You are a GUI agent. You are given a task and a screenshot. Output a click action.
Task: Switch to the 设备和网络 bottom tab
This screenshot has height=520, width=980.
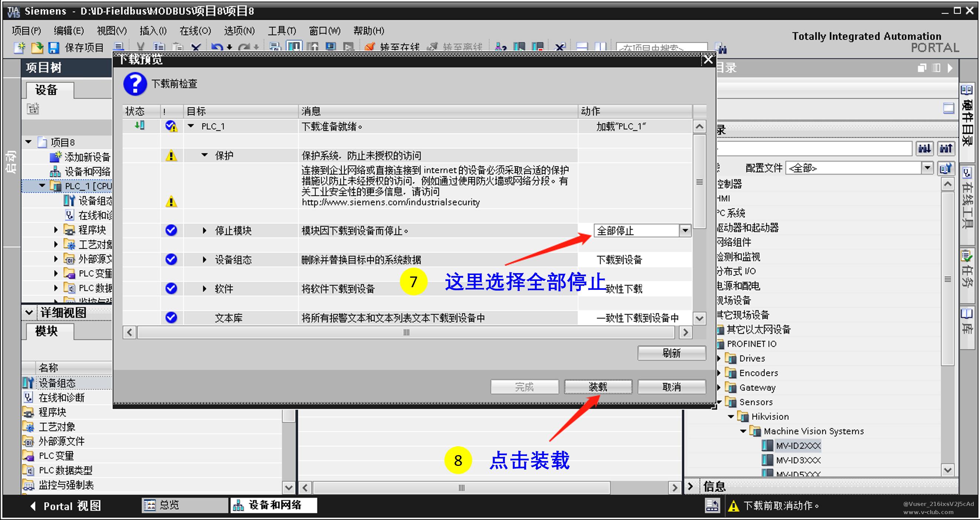tap(273, 505)
